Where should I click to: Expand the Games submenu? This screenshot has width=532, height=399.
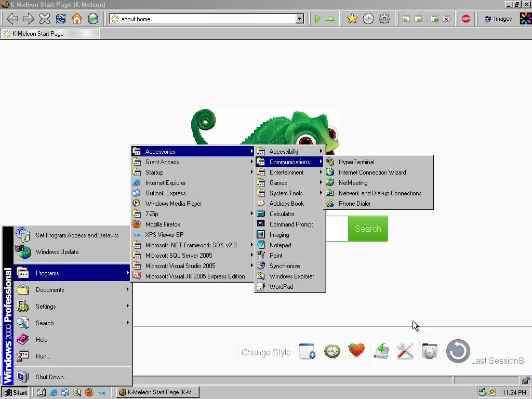tap(290, 182)
